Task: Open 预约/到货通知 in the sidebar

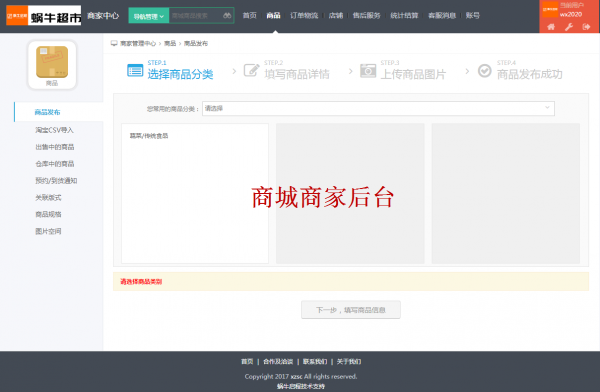Action: [x=56, y=181]
